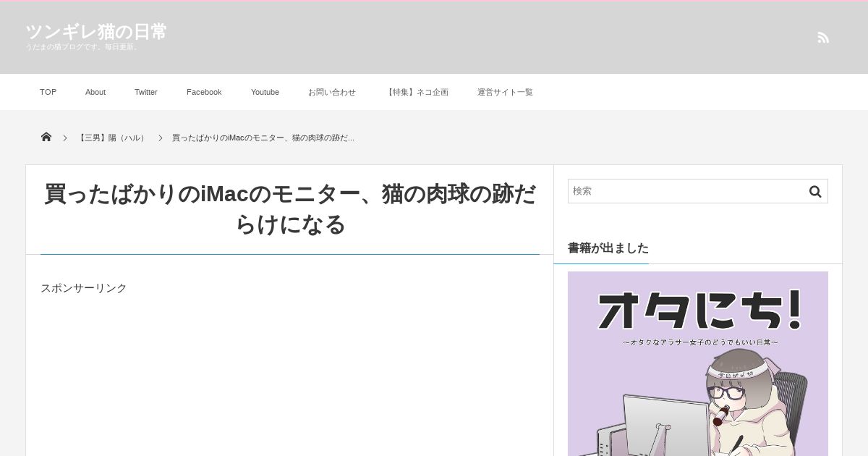
Task: Select tagline うだまの猫ブログです。毎日更新。
Action: [82, 47]
